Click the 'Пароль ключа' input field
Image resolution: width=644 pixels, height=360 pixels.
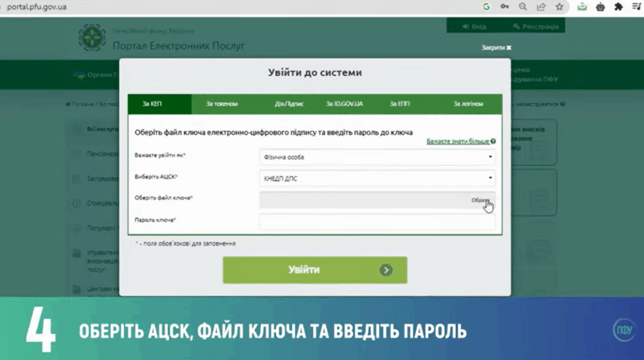click(x=377, y=222)
